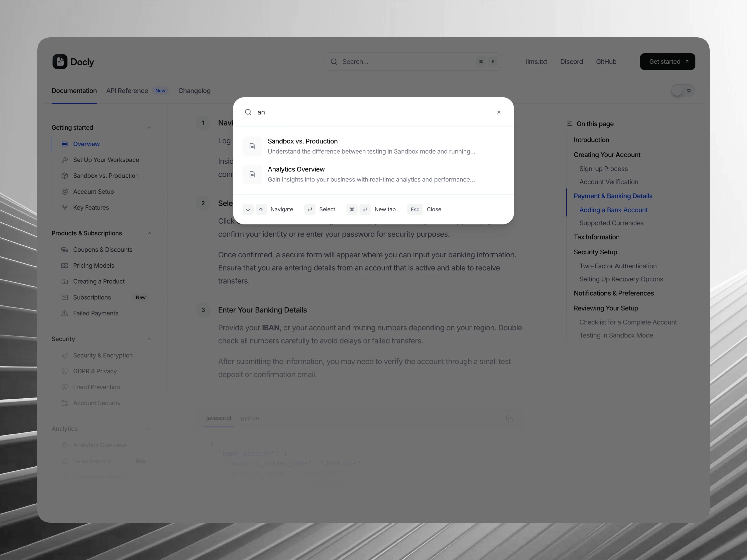Open Sales Reports sidebar page
Image resolution: width=747 pixels, height=560 pixels.
[92, 461]
